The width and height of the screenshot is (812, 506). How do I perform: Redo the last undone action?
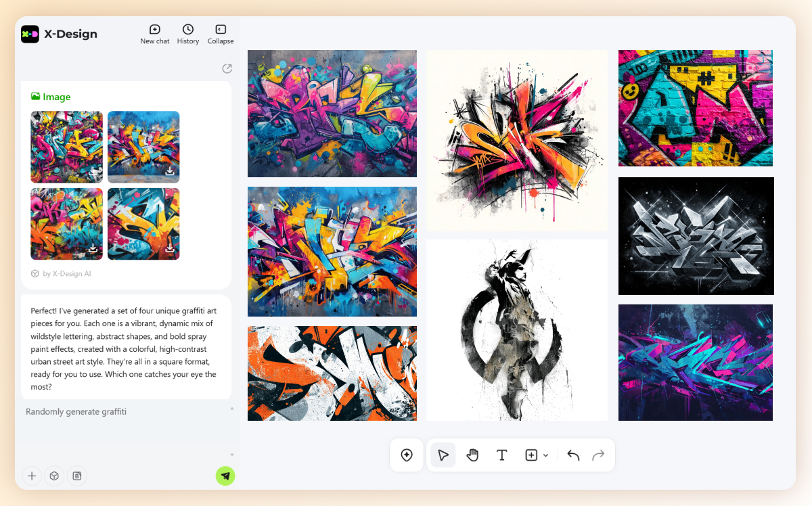598,455
